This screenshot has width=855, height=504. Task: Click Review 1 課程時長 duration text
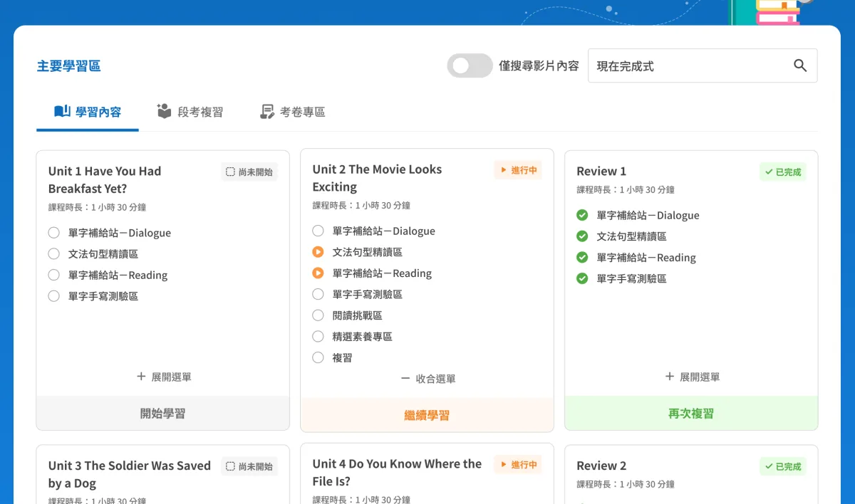point(625,190)
